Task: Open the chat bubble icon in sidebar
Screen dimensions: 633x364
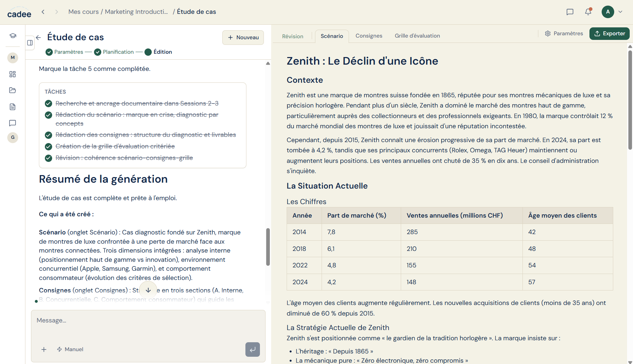Action: pyautogui.click(x=13, y=123)
